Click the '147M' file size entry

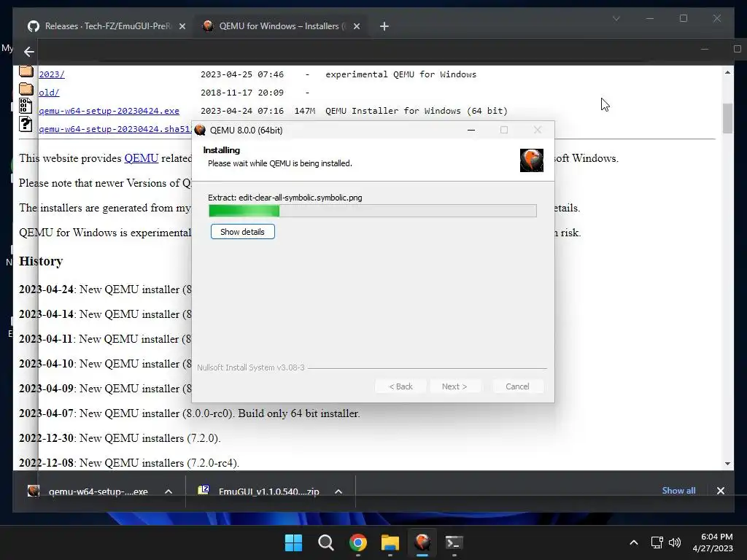point(305,111)
